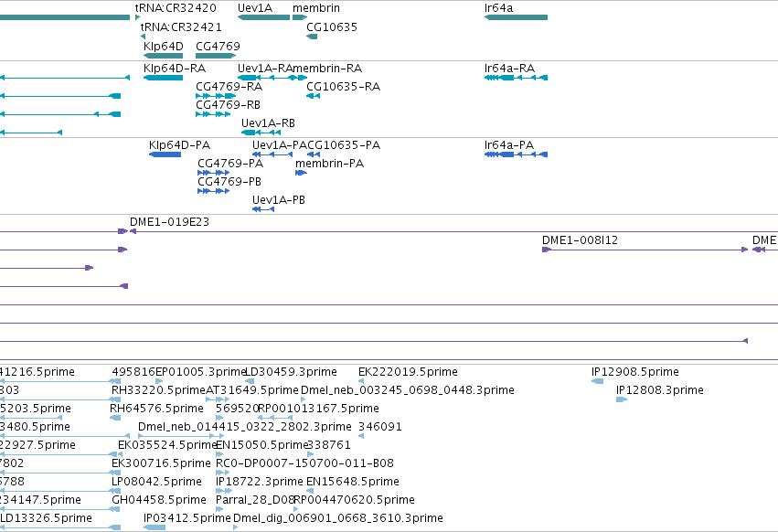
Task: Click the DME1-019E23 clone label
Action: point(170,222)
